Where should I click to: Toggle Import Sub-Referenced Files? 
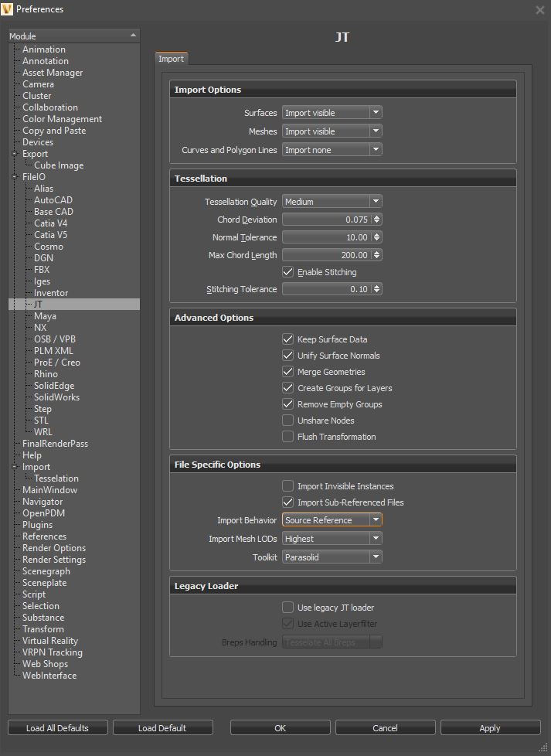(287, 502)
